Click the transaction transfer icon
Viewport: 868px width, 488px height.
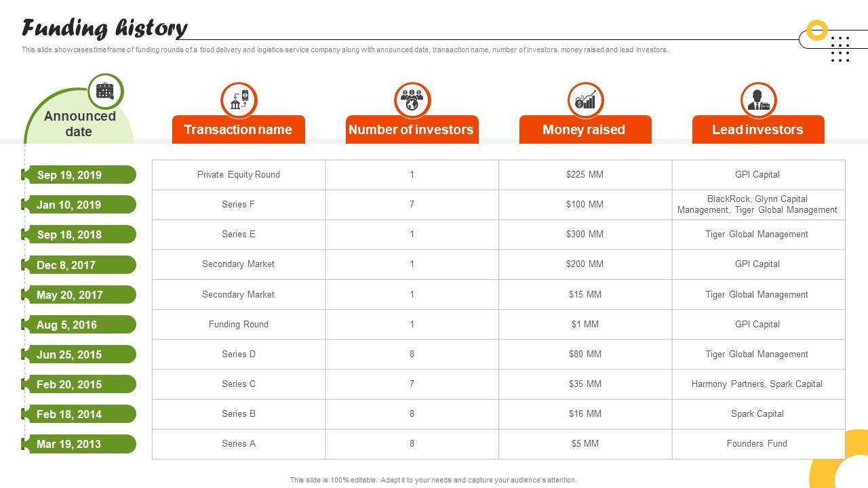click(x=239, y=100)
